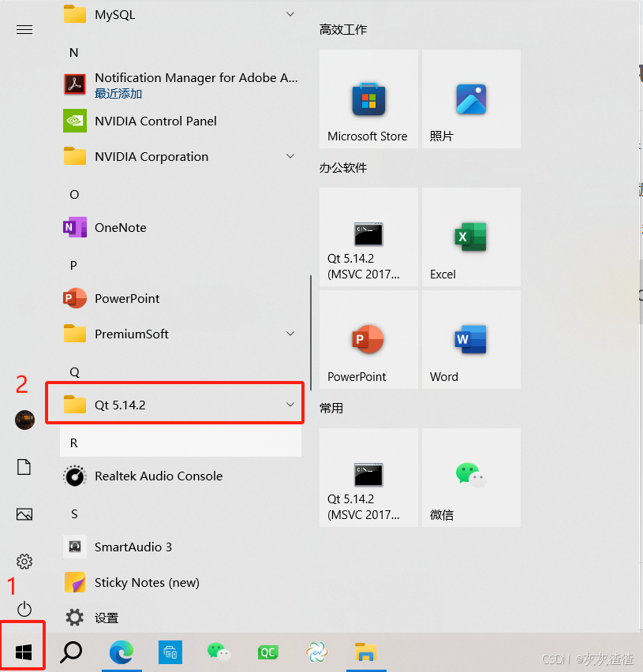The height and width of the screenshot is (672, 643).
Task: Open File Explorer from the taskbar
Action: 365,652
